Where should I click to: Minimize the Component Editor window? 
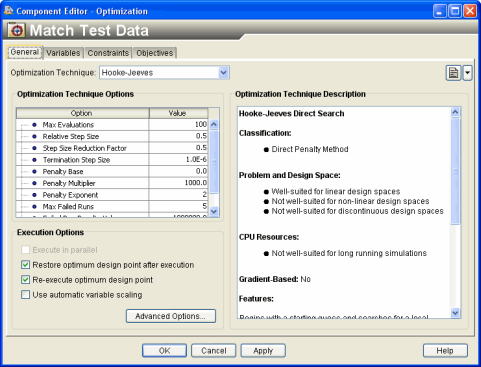439,11
